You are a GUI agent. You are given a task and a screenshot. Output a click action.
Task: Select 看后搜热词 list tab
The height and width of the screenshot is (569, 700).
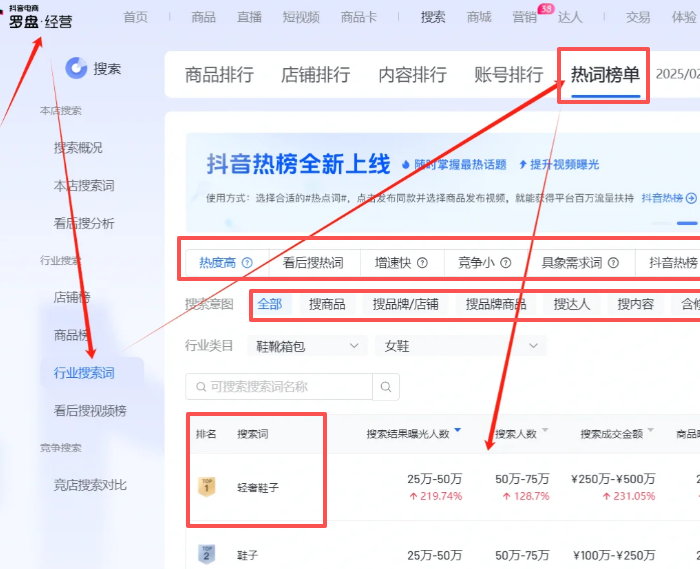tap(314, 263)
